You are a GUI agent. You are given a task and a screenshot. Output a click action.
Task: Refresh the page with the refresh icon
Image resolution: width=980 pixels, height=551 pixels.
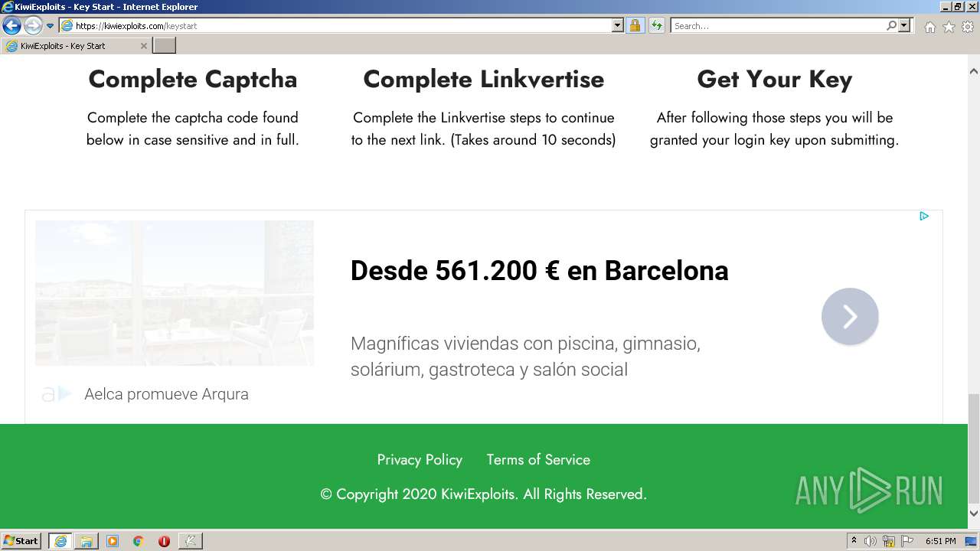pyautogui.click(x=656, y=26)
